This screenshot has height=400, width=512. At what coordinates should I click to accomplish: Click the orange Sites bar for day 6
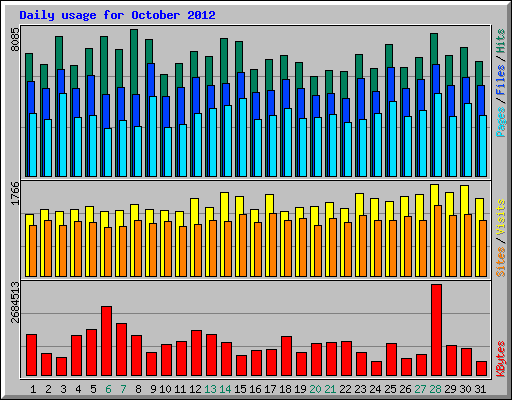click(x=108, y=252)
